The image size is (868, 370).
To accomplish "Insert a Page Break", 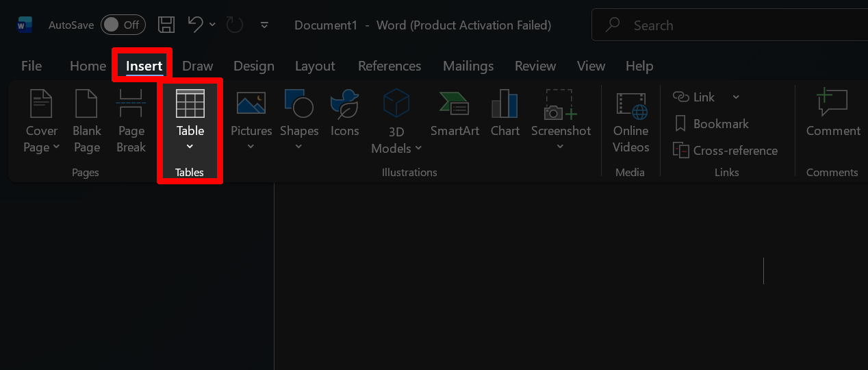I will (x=131, y=121).
